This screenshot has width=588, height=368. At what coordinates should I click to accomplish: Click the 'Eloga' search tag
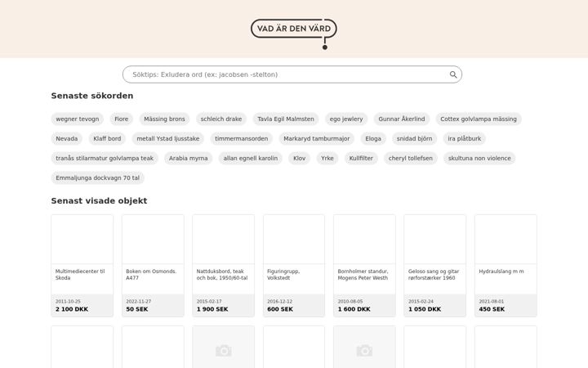pos(373,138)
